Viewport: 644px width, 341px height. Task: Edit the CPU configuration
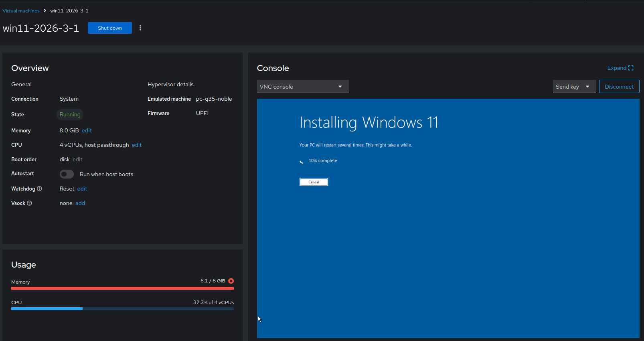pos(137,145)
